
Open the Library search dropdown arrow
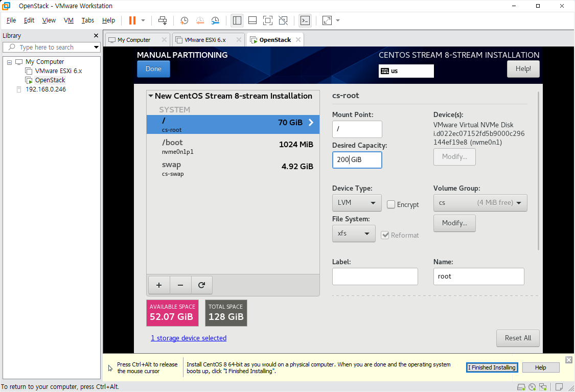pos(96,48)
